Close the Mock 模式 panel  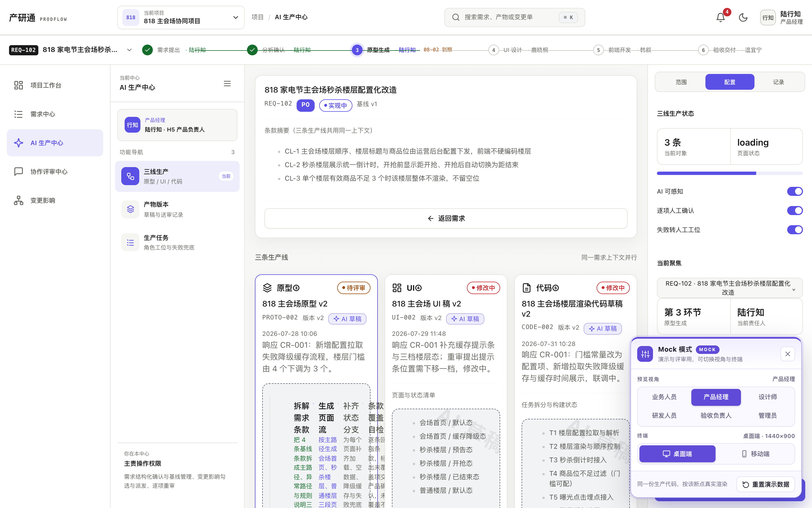tap(787, 354)
